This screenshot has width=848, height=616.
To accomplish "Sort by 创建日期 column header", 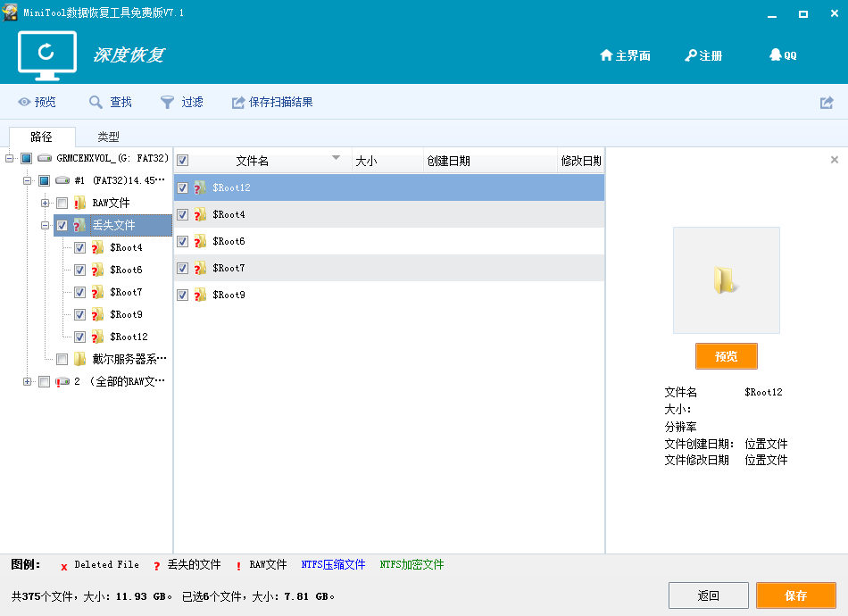I will 491,161.
